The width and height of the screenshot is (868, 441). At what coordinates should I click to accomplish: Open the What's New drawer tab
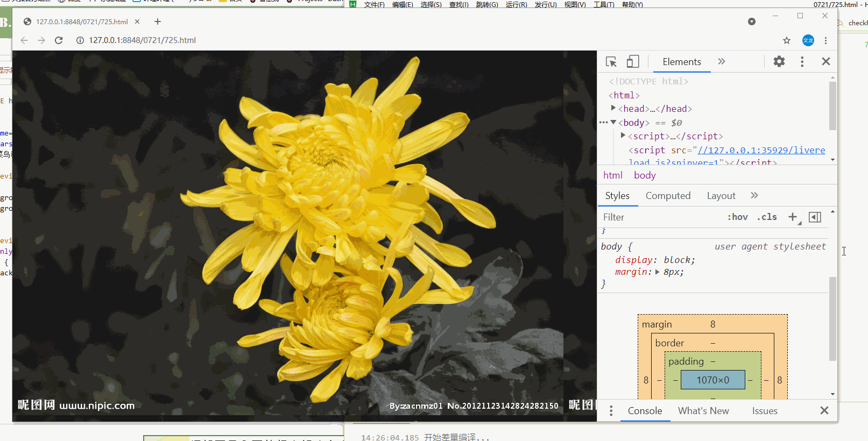click(x=703, y=411)
